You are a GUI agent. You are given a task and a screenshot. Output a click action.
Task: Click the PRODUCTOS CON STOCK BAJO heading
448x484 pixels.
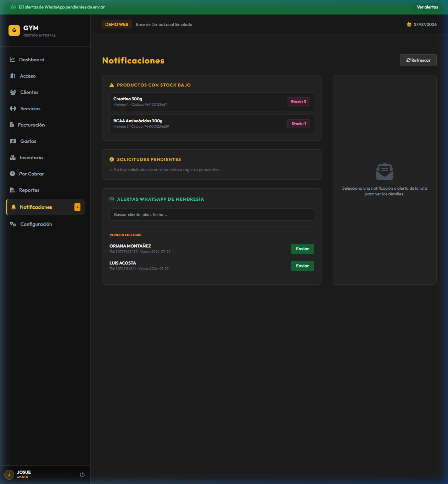[154, 85]
